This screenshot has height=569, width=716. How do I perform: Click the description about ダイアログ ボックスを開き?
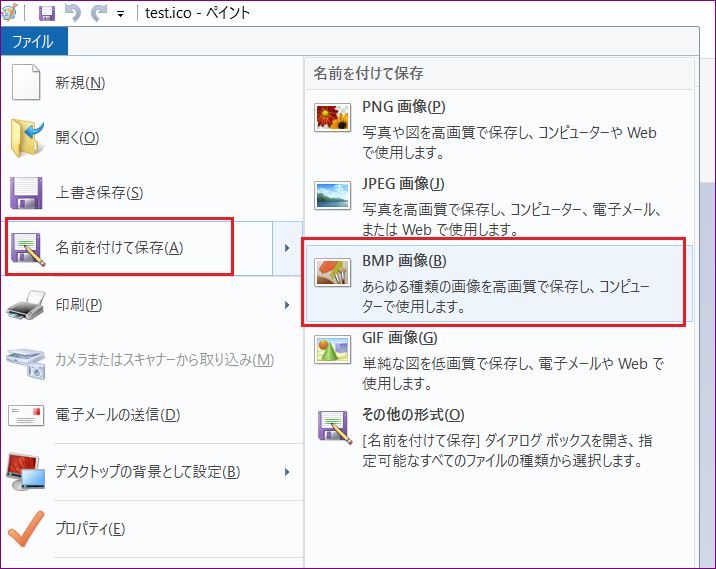pos(507,451)
